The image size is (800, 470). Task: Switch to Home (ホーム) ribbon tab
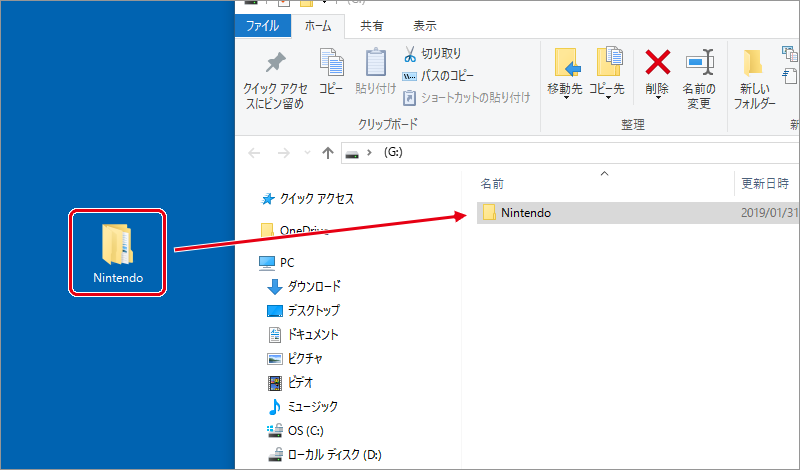click(318, 26)
